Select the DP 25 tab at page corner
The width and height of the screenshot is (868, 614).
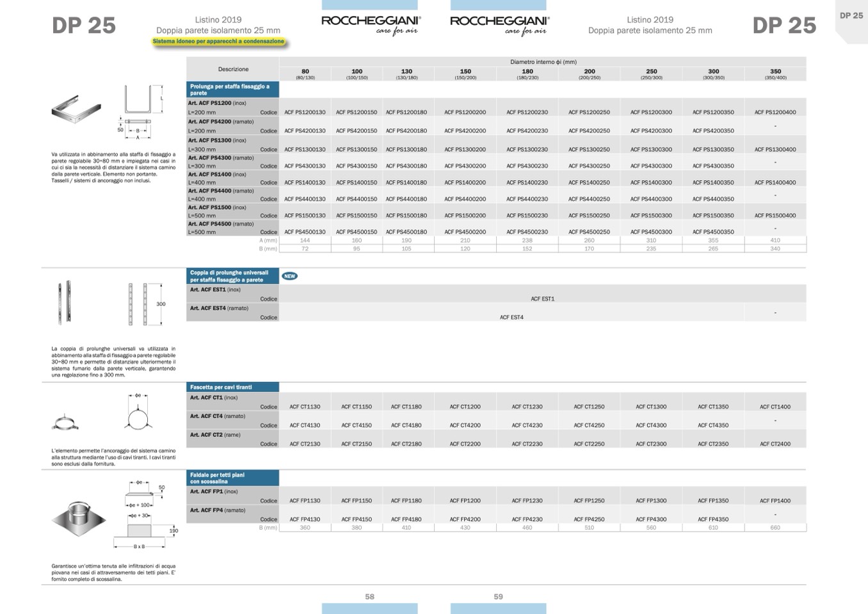[851, 16]
